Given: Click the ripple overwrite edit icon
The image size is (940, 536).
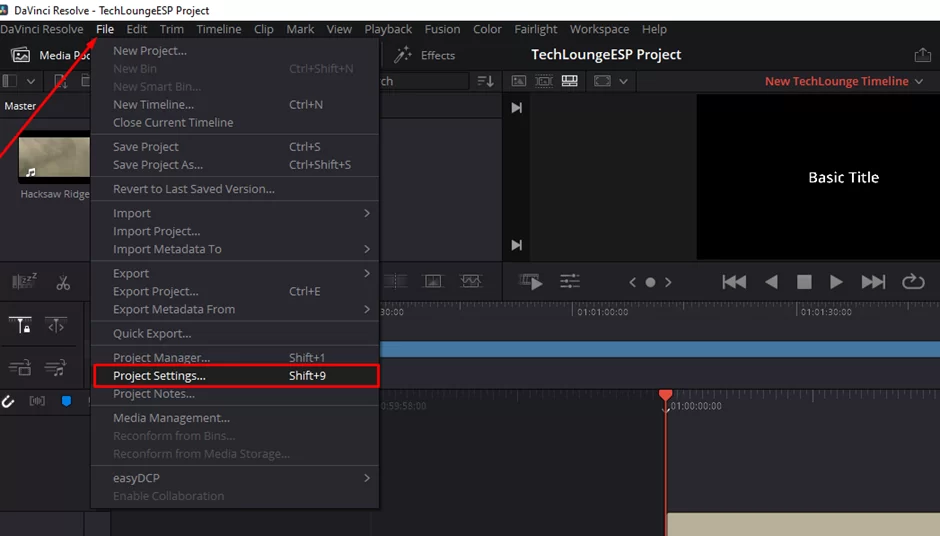Looking at the screenshot, I should (x=471, y=281).
